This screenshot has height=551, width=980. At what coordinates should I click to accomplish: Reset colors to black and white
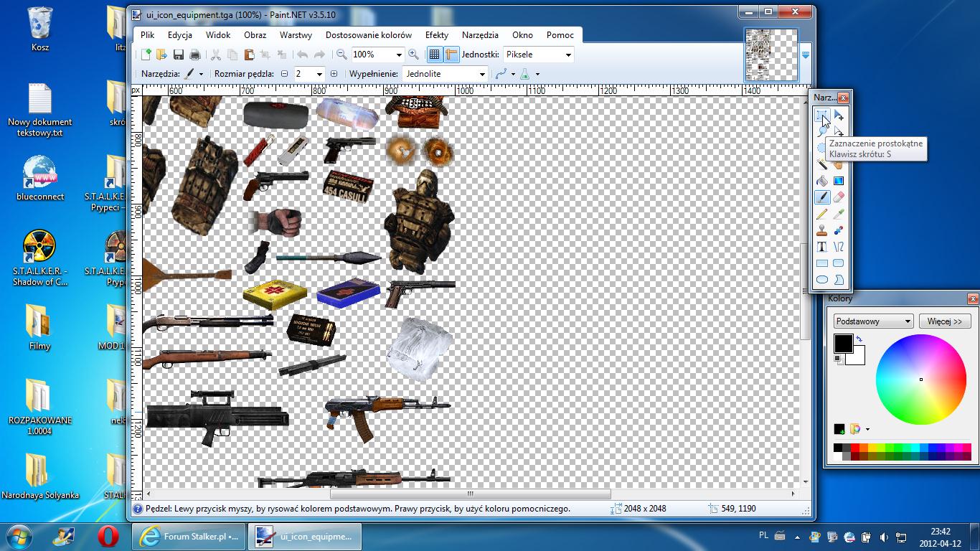(838, 359)
